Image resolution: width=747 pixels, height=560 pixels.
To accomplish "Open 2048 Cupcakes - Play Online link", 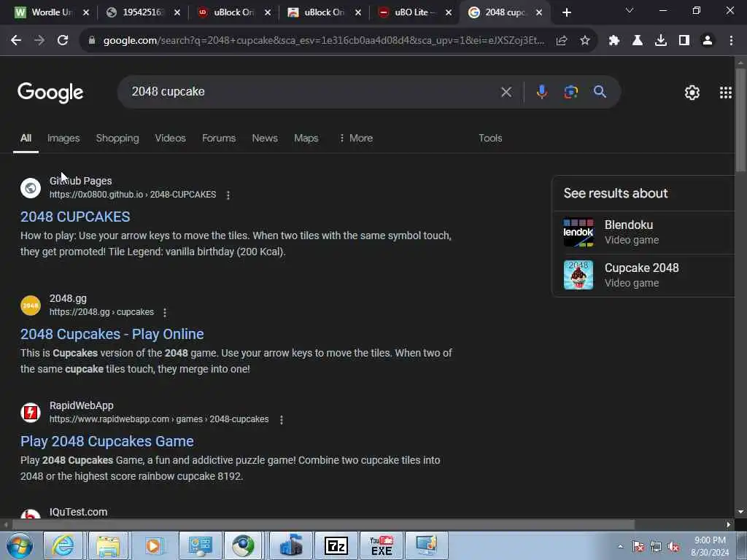I will tap(112, 334).
